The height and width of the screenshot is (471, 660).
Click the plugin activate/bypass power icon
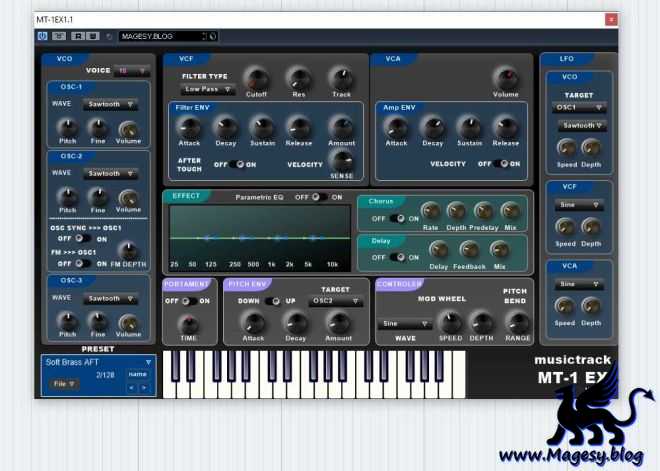43,36
